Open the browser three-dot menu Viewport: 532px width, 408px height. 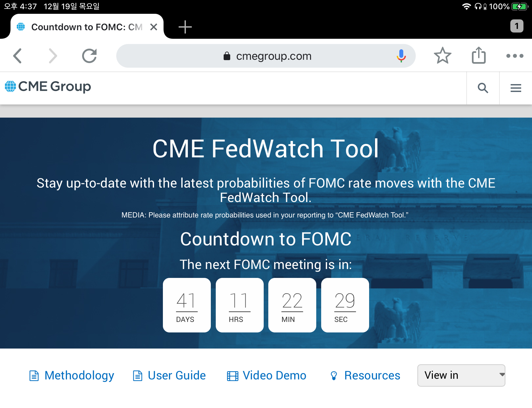point(515,56)
